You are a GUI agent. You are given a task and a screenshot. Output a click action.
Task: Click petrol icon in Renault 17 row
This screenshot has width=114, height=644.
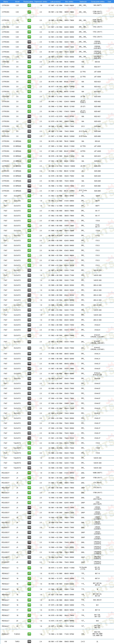pyautogui.click(x=29, y=610)
